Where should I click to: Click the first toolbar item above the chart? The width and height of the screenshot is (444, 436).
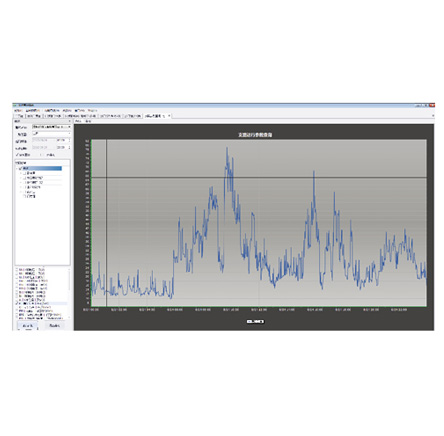tap(78, 121)
